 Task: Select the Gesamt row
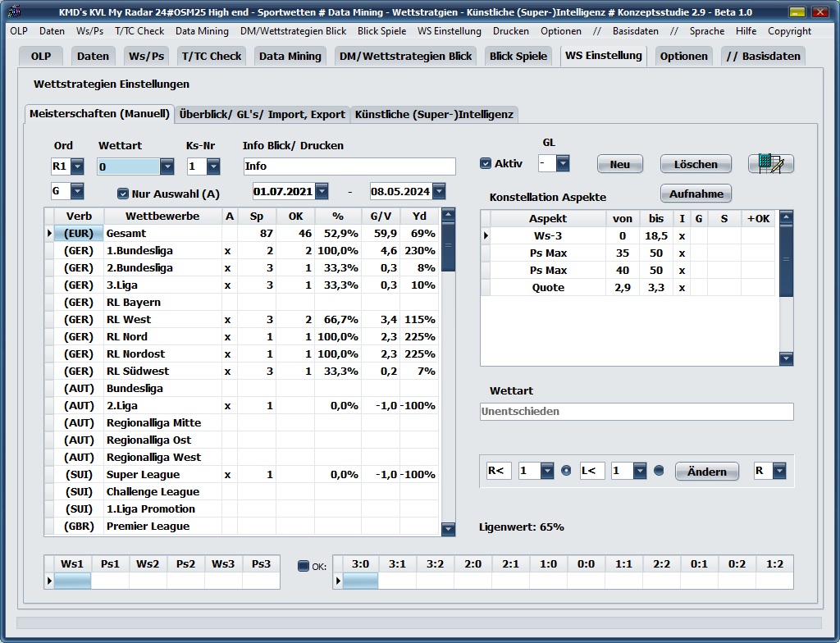coord(246,234)
